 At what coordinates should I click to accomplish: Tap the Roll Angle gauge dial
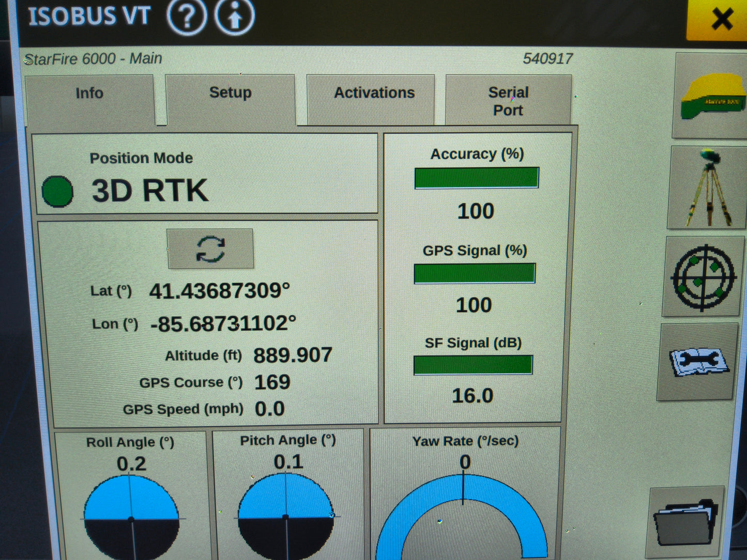[131, 518]
